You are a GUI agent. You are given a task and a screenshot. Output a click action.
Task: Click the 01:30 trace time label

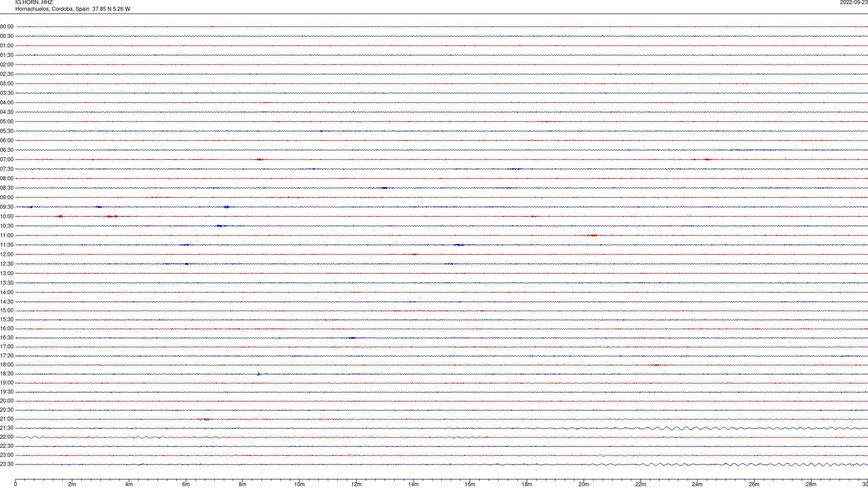7,55
